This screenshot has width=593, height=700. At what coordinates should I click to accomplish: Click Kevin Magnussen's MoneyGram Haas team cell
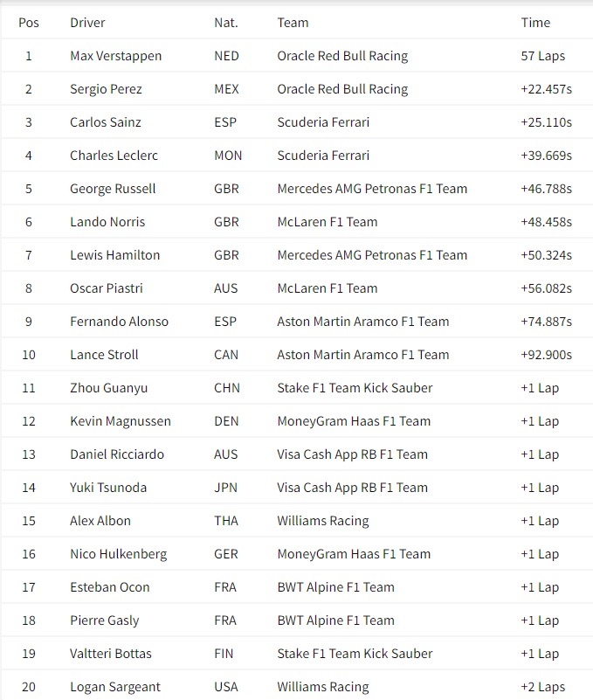(354, 421)
